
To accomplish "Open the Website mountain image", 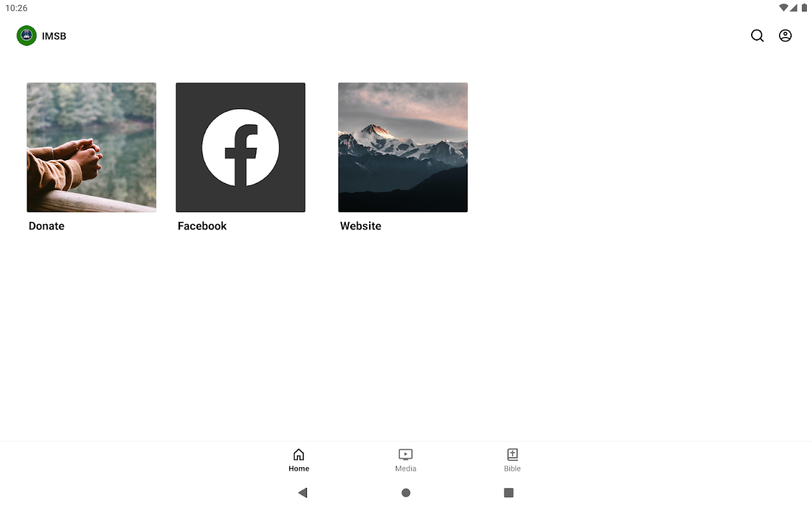I will (403, 147).
